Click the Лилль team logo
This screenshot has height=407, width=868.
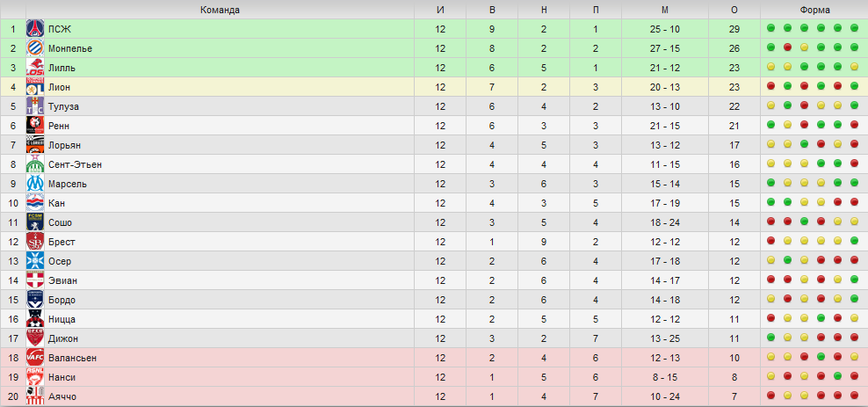pos(35,68)
